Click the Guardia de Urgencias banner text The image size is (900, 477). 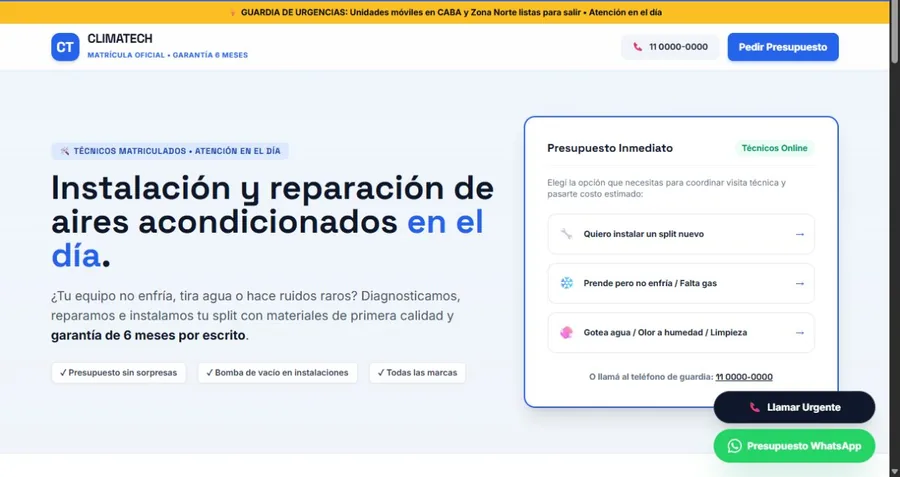click(x=451, y=12)
